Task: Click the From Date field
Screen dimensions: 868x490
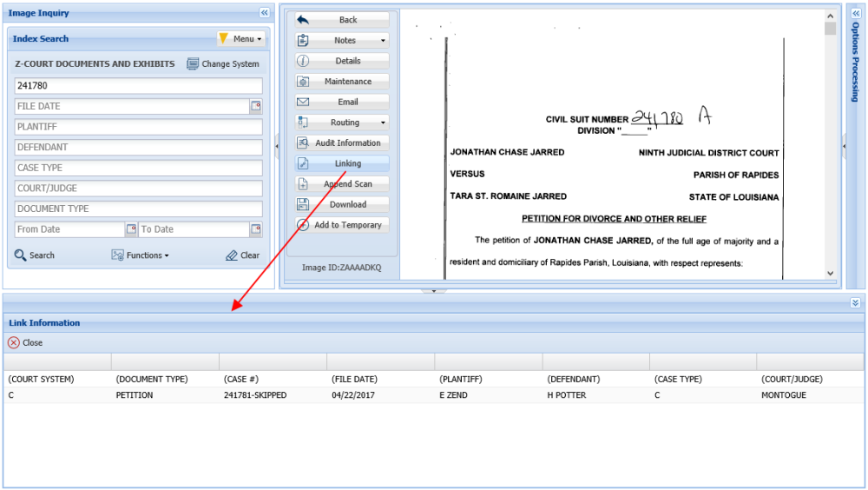Action: point(69,228)
